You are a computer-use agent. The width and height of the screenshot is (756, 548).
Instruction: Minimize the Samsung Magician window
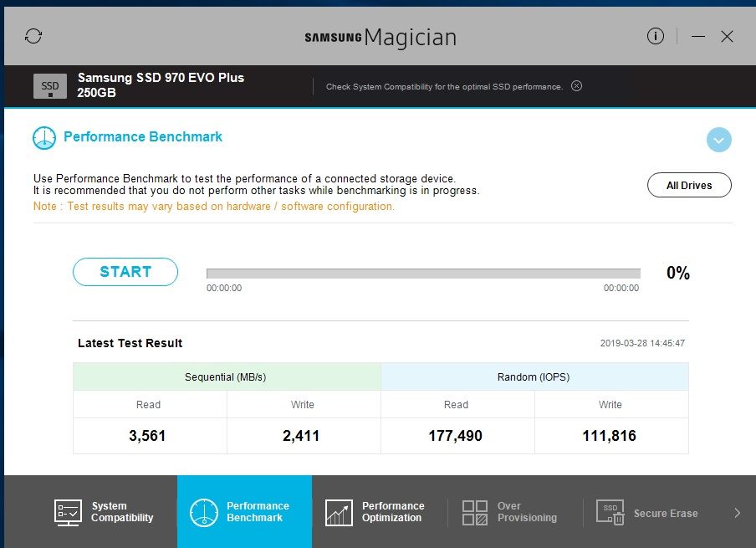tap(698, 37)
